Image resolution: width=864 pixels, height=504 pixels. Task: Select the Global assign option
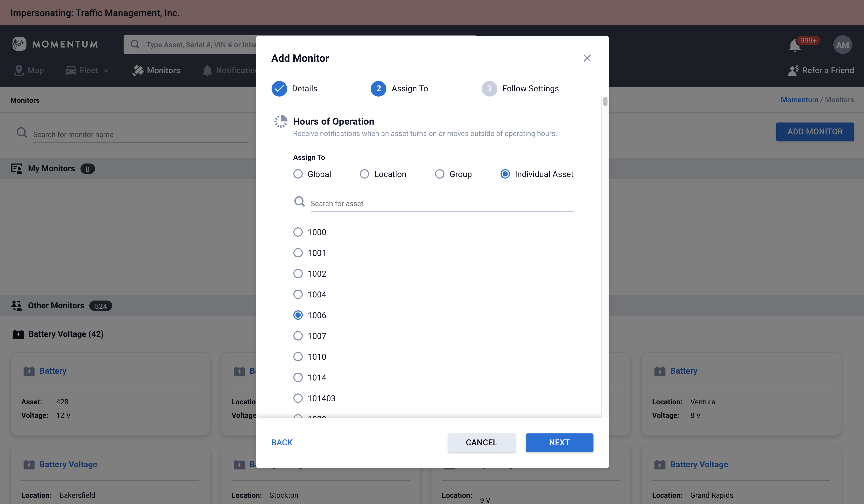coord(298,174)
